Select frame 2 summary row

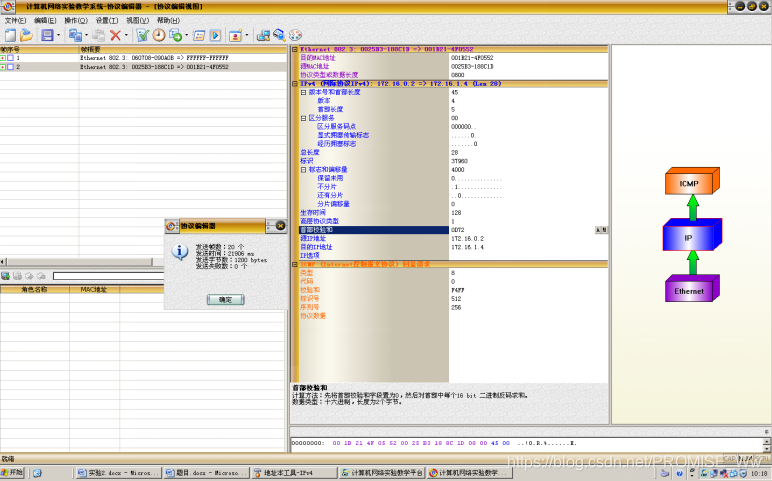coord(143,67)
